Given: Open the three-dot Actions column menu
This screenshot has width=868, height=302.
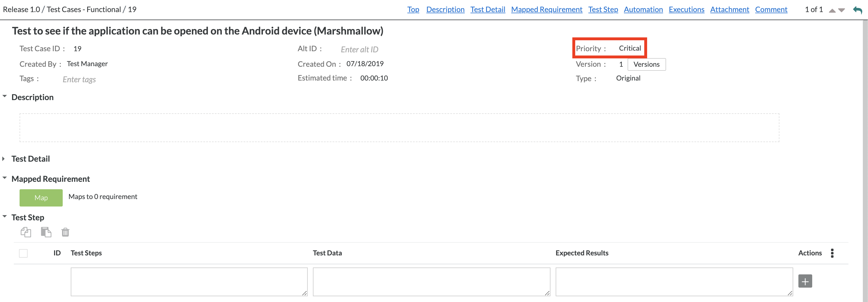Looking at the screenshot, I should 832,253.
